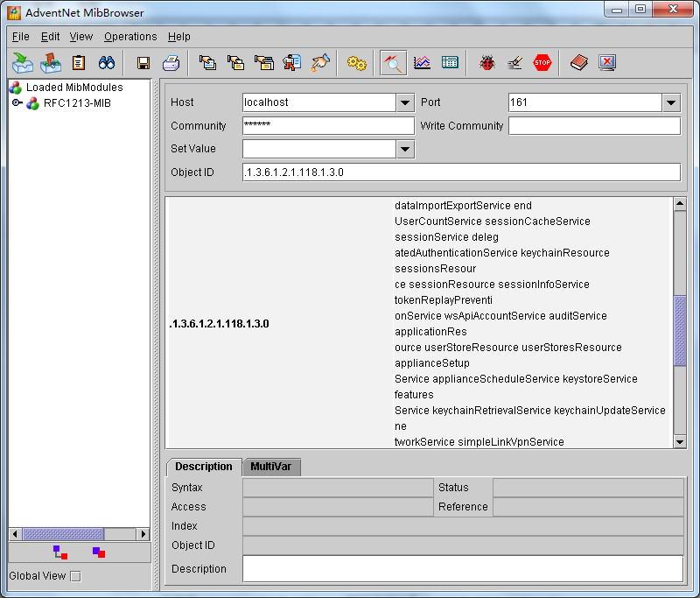Click in the Write Community field

[595, 126]
